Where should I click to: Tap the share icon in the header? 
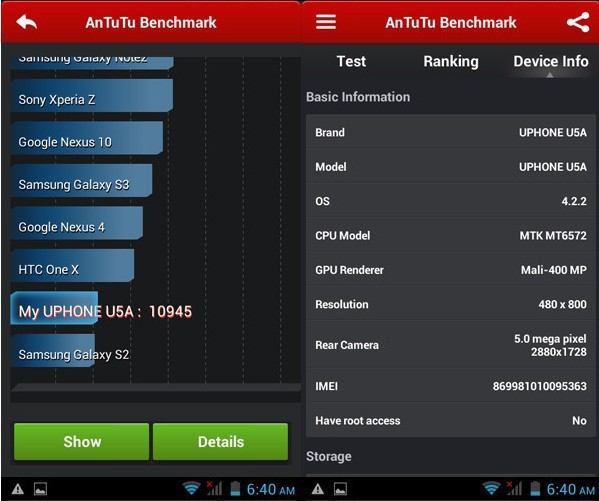point(578,22)
